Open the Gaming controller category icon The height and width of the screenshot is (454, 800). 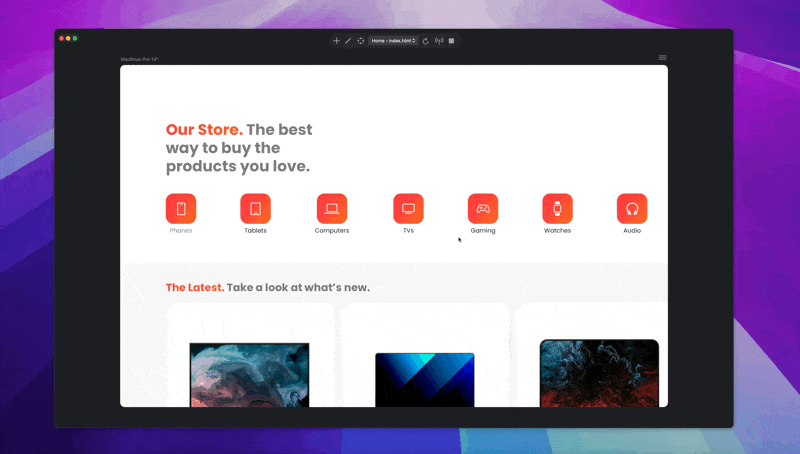coord(483,209)
